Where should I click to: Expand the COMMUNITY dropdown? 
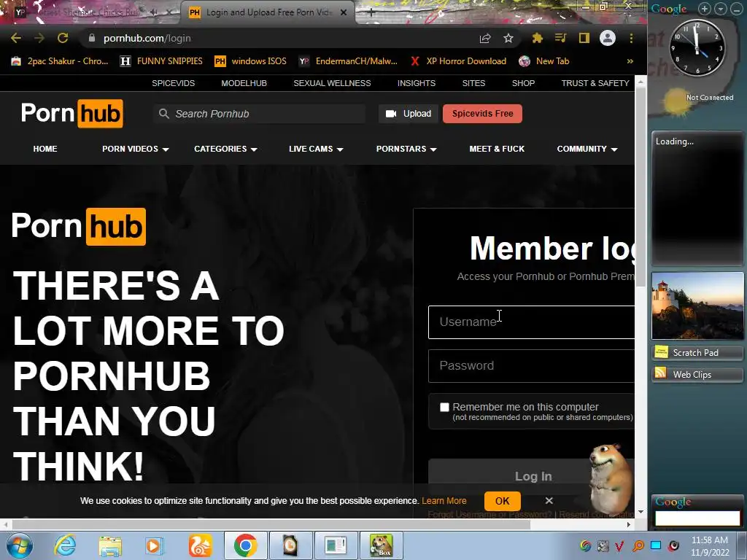click(587, 149)
